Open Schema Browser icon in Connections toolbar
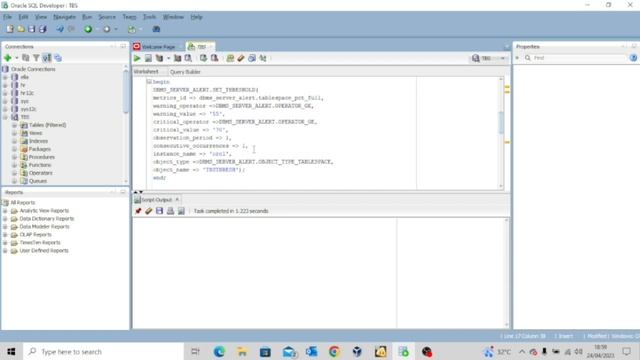 (58, 58)
